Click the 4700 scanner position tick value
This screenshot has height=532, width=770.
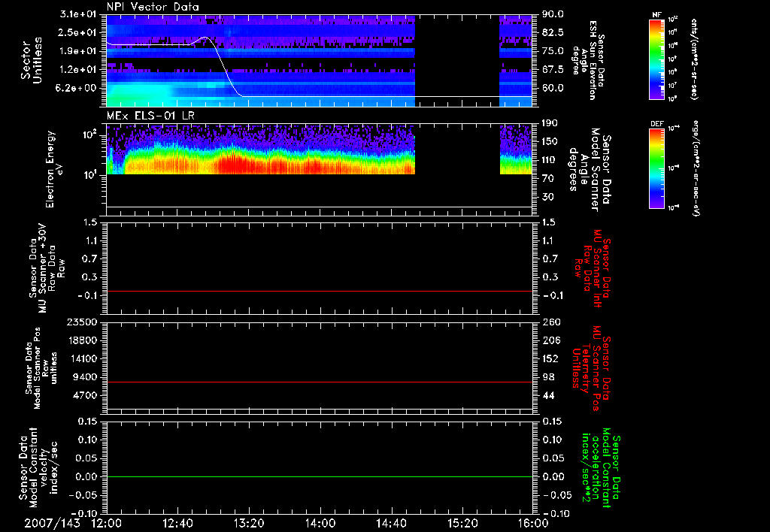[x=85, y=395]
